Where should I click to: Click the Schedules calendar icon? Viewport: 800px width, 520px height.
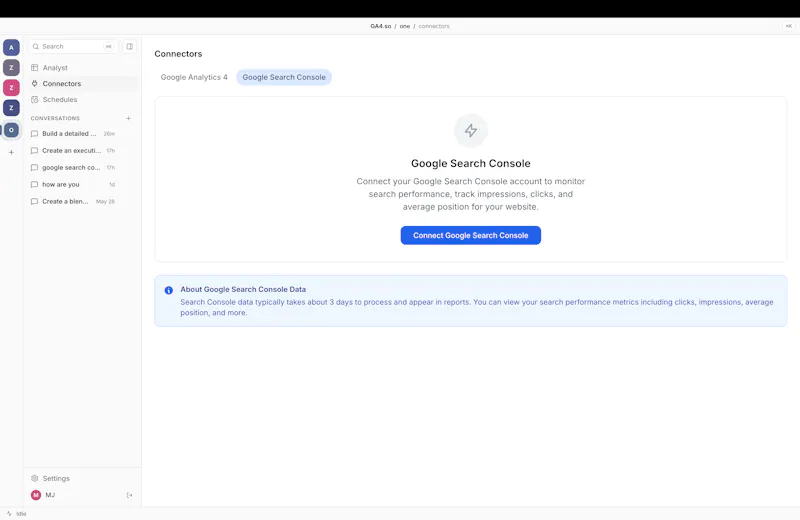coord(35,100)
